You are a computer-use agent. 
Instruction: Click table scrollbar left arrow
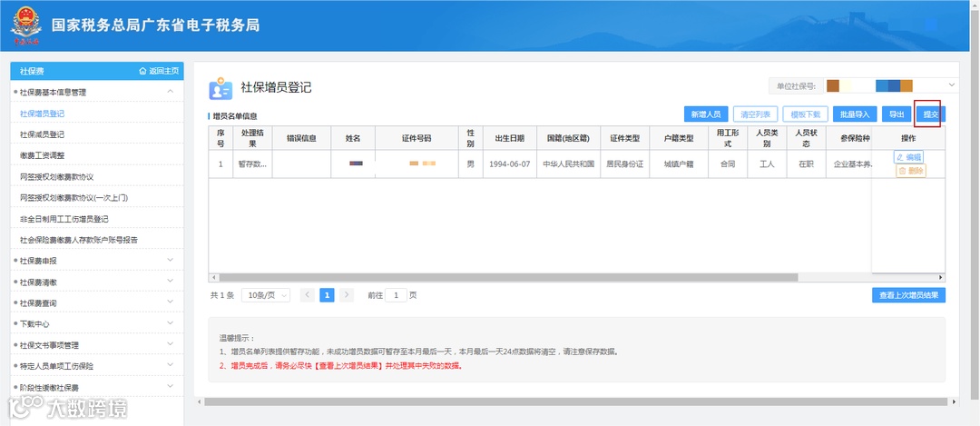[x=213, y=277]
